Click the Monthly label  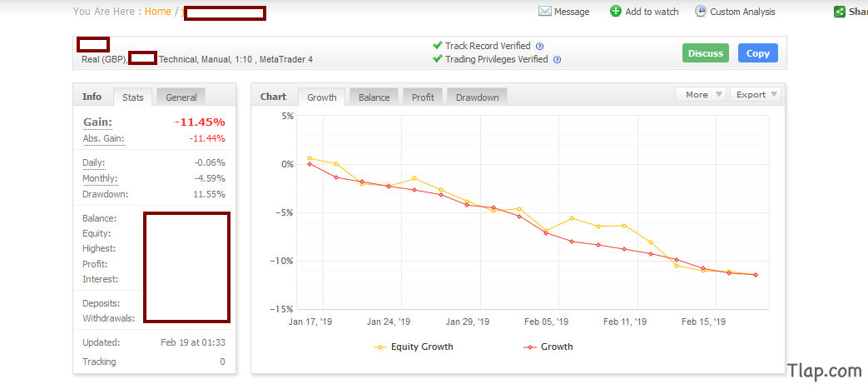[x=100, y=178]
